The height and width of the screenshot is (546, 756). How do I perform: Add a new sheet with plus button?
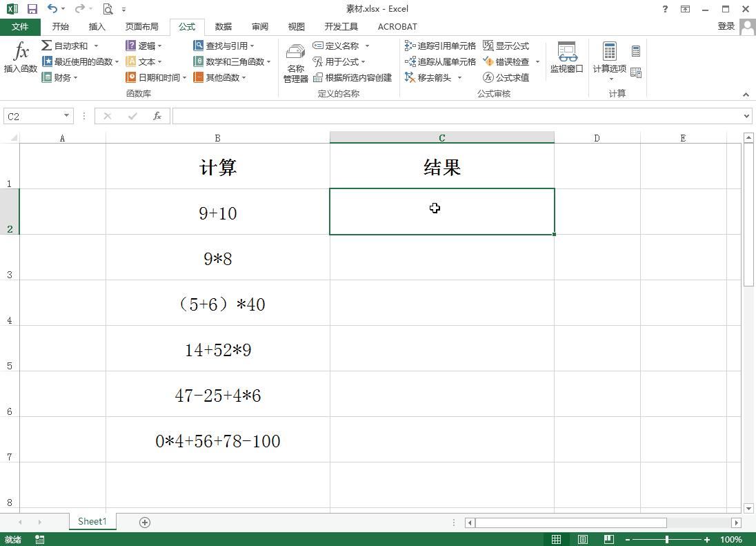point(145,523)
